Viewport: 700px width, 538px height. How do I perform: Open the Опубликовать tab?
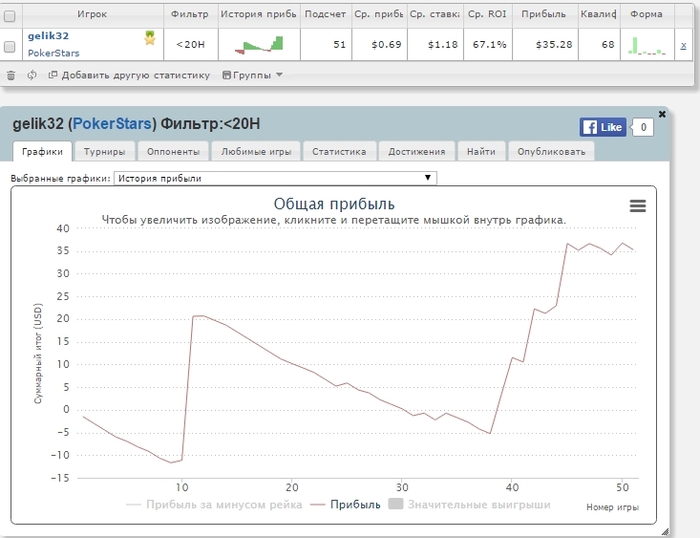pyautogui.click(x=551, y=152)
